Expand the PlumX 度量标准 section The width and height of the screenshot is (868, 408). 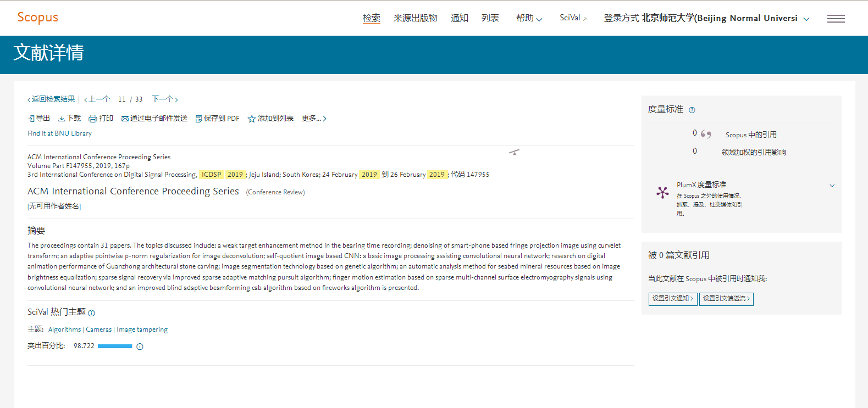pyautogui.click(x=832, y=186)
